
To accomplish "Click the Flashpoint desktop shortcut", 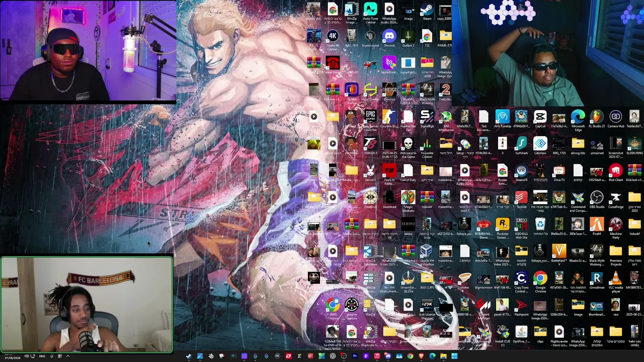I will click(x=521, y=308).
